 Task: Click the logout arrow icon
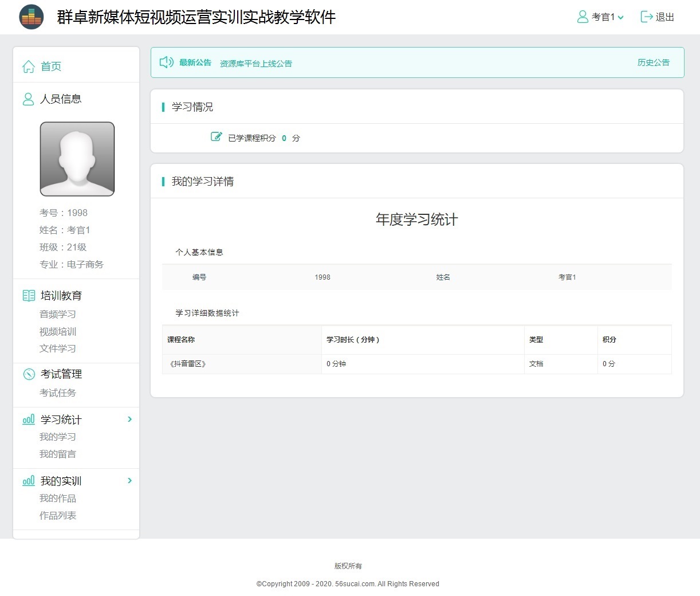646,17
